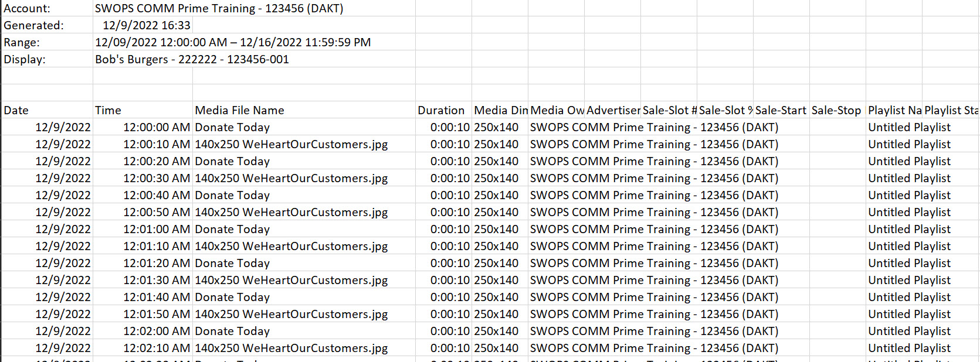Viewport: 980px width, 362px height.
Task: Click the 12:02:10 AM time cell
Action: pos(156,349)
